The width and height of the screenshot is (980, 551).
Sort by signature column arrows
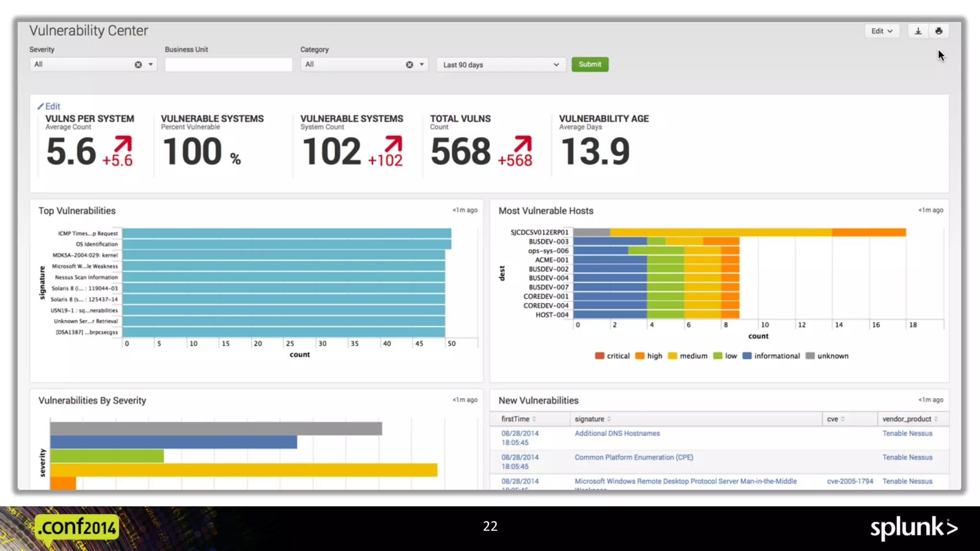(x=609, y=419)
